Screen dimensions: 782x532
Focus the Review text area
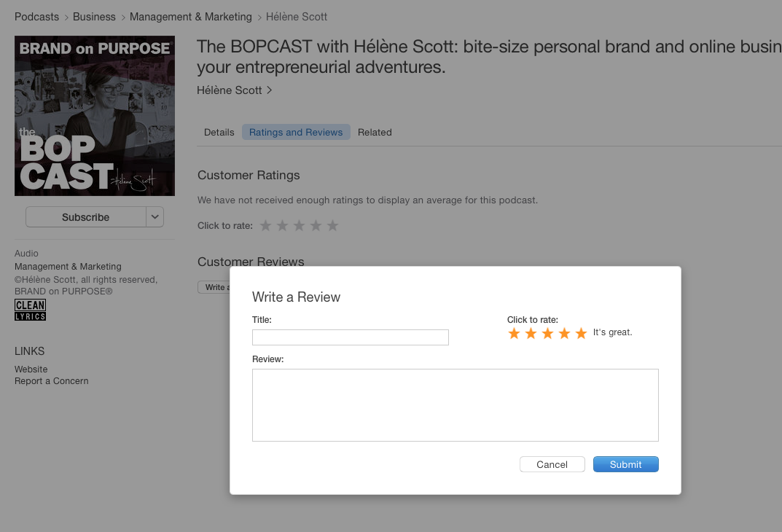455,405
